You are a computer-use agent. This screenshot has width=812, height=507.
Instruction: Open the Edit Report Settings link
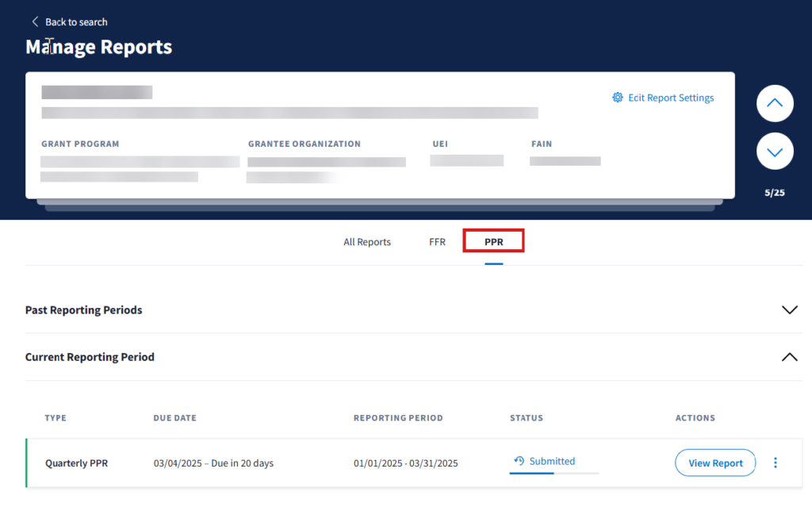coord(671,98)
